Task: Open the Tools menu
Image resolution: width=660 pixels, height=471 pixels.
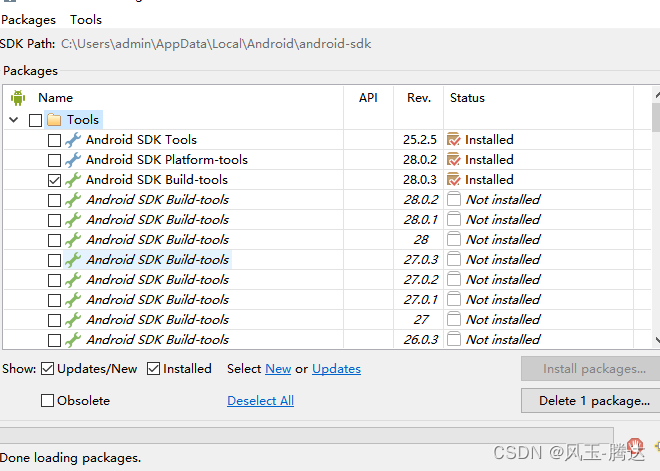Action: click(86, 20)
